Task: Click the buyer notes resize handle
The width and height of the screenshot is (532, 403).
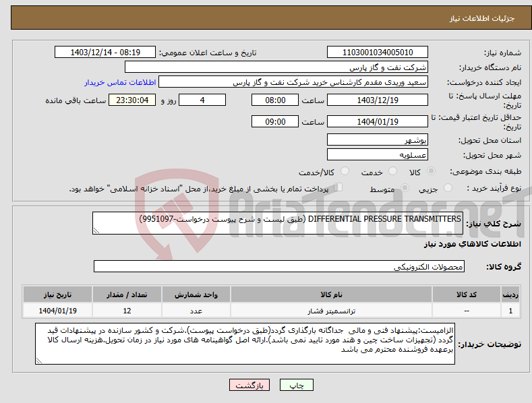Action: pos(39,361)
